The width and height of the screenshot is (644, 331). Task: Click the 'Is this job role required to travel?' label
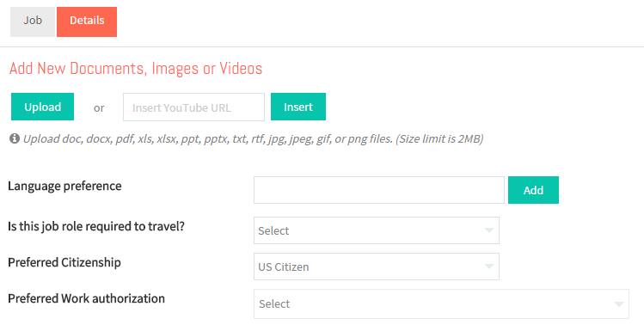coord(96,226)
